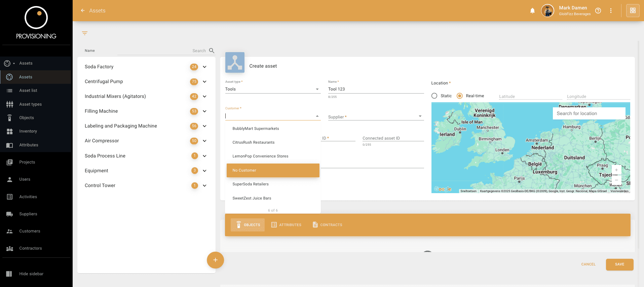The height and width of the screenshot is (287, 644).
Task: Expand the Soda Process Line row
Action: point(204,156)
